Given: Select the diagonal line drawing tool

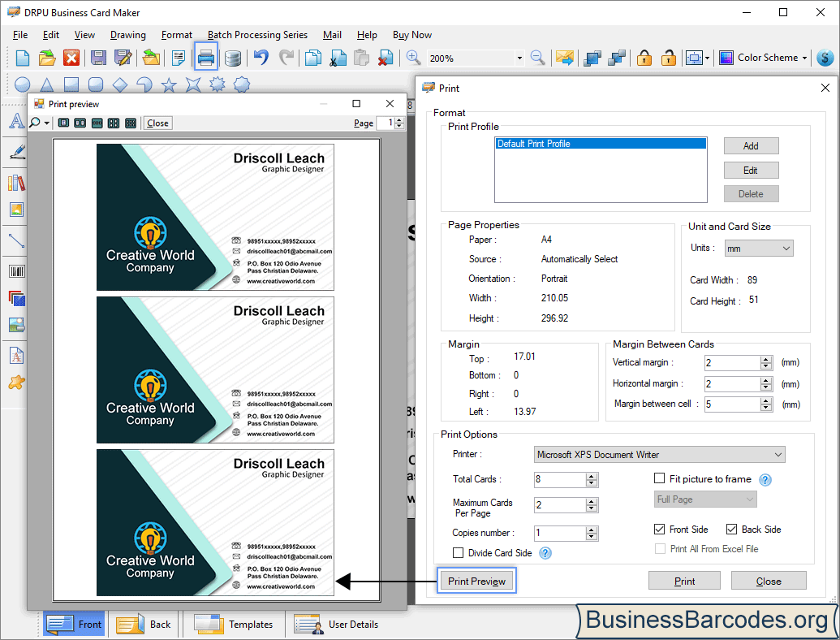Looking at the screenshot, I should pos(16,240).
